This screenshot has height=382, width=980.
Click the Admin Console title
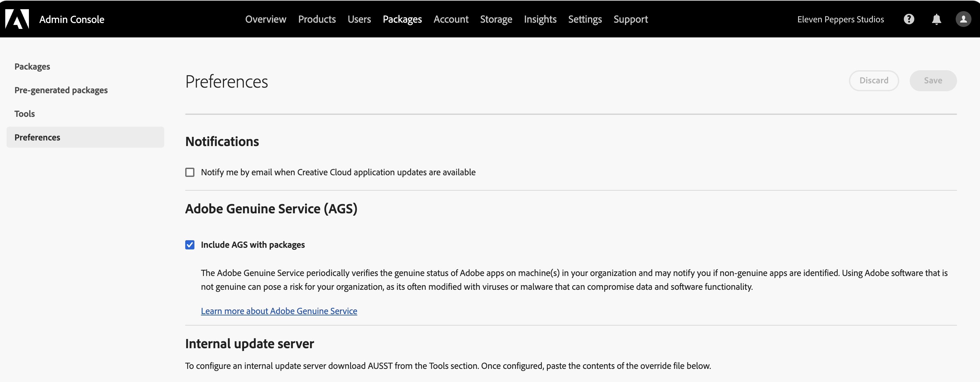(72, 19)
